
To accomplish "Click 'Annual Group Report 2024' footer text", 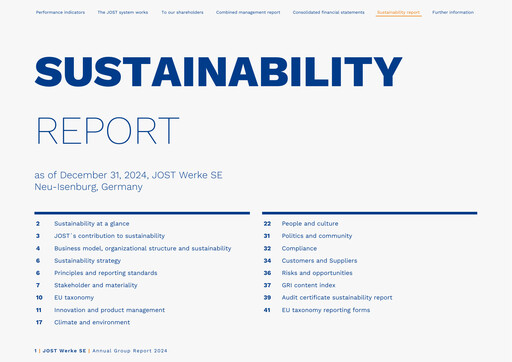I will pos(130,351).
